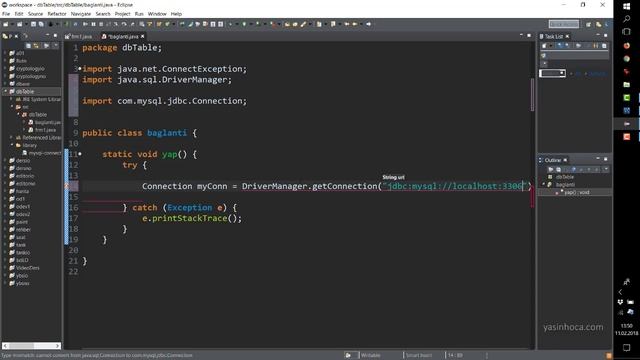Screen dimensions: 640x360
Task: Toggle folding on the import block
Action: tap(80, 69)
